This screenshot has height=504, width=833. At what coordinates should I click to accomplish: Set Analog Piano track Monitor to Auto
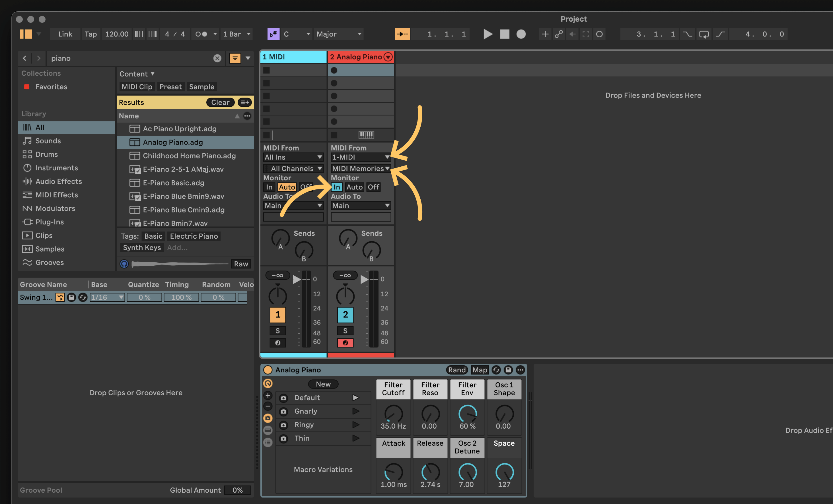tap(354, 187)
